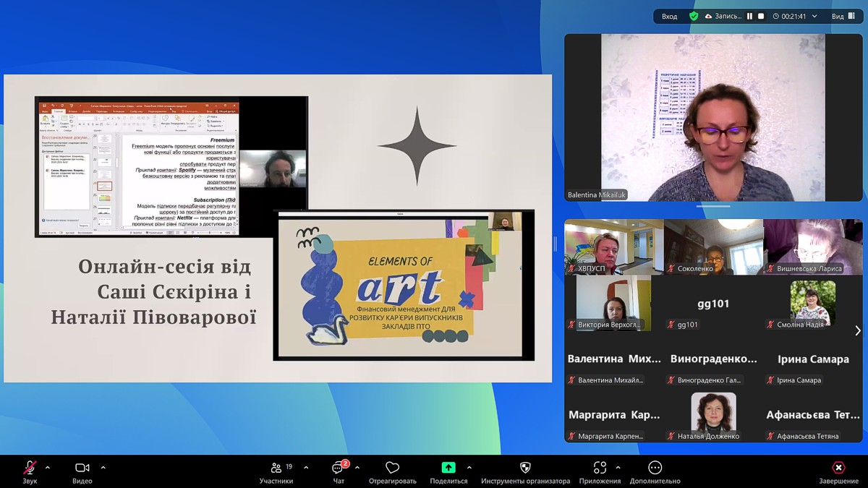868x488 pixels.
Task: Open the Вид view layout menu
Action: pyautogui.click(x=843, y=16)
